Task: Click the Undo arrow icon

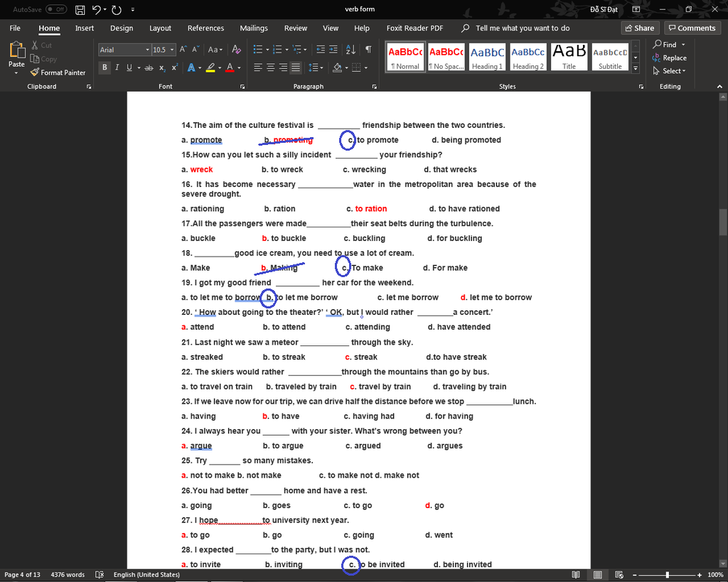Action: [96, 10]
